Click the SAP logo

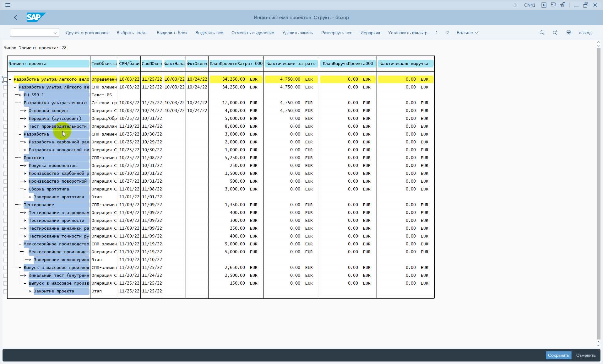[x=36, y=17]
